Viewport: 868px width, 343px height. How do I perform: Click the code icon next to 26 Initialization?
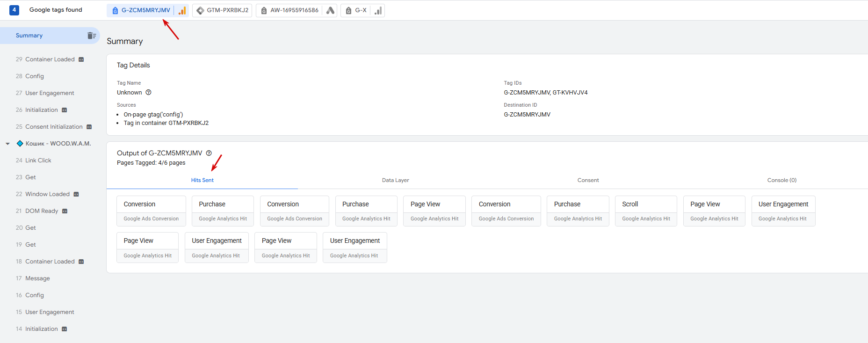pyautogui.click(x=65, y=110)
